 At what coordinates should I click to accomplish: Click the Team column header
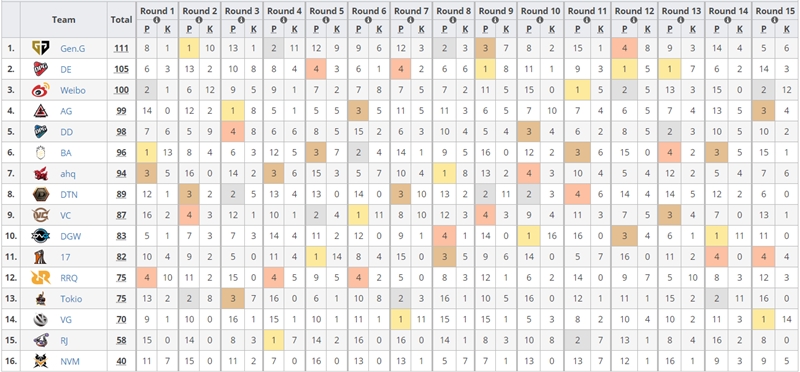[64, 19]
